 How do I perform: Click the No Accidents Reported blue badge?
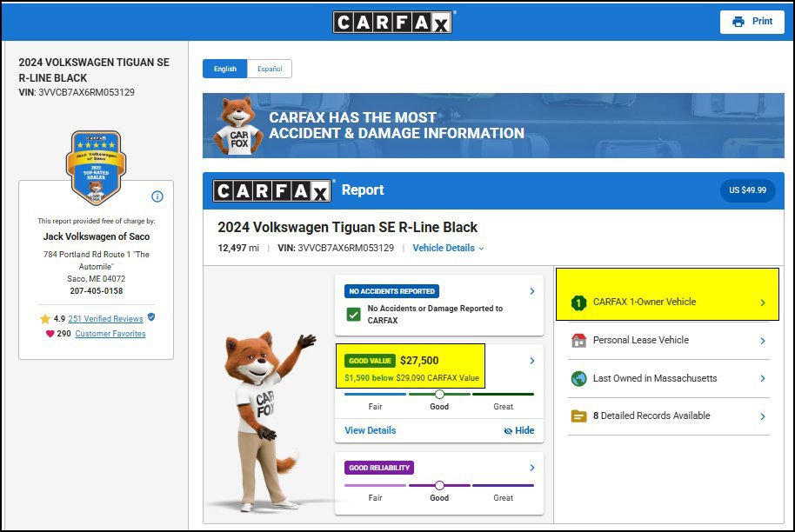392,291
